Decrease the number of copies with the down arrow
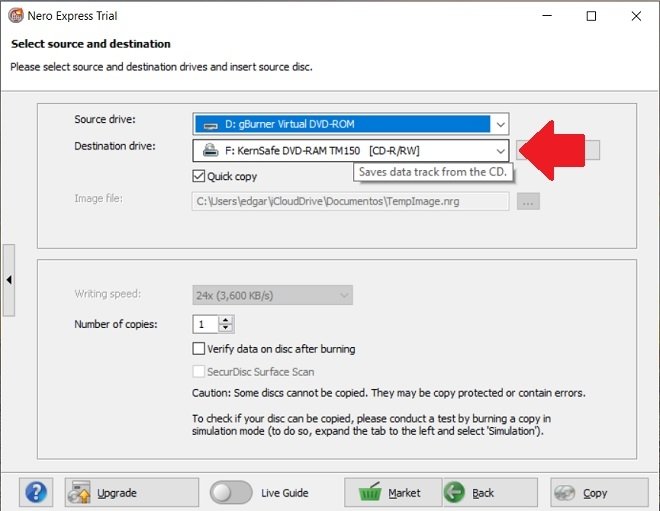660x511 pixels. coord(226,328)
